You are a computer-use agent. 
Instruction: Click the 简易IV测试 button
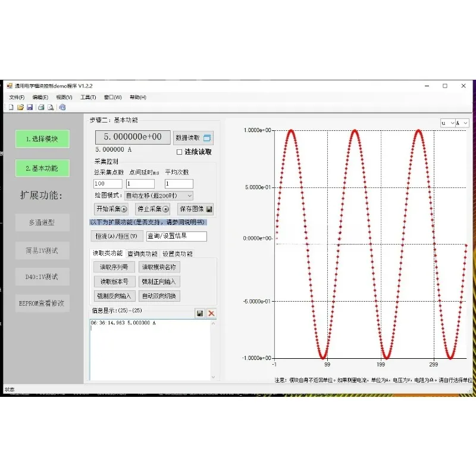click(42, 250)
